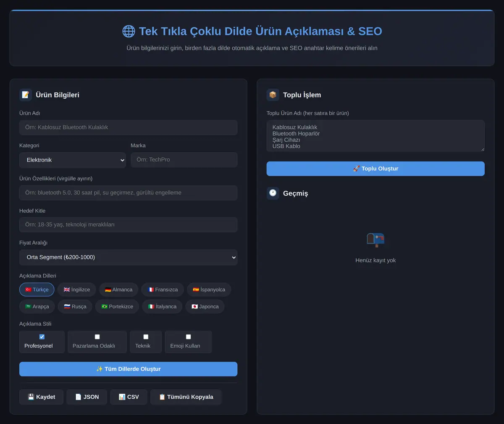Enable the Emoji Kullan checkbox
The width and height of the screenshot is (504, 424).
(188, 337)
